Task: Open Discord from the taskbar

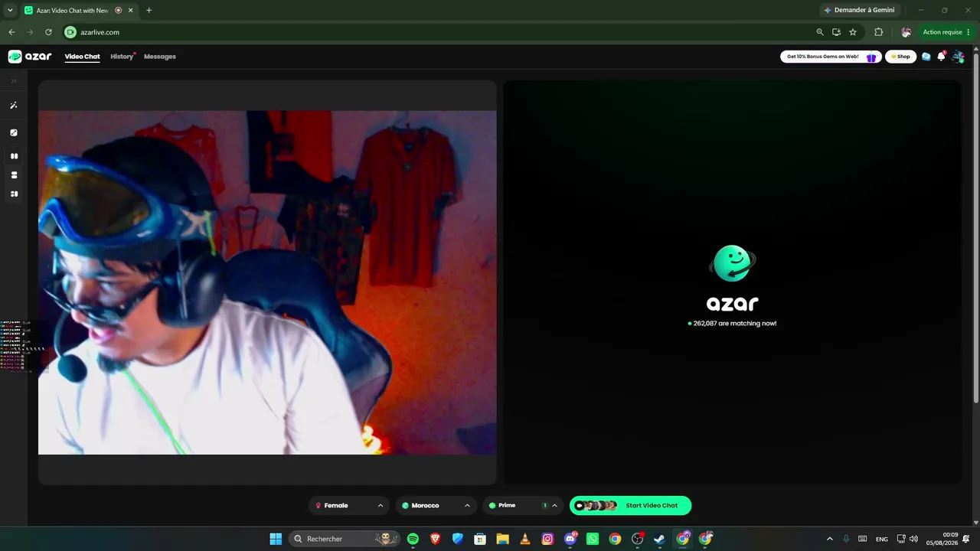Action: coord(570,539)
